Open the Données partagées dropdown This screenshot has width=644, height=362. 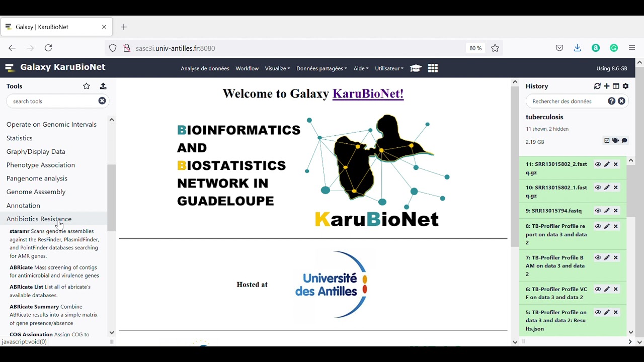pyautogui.click(x=321, y=68)
